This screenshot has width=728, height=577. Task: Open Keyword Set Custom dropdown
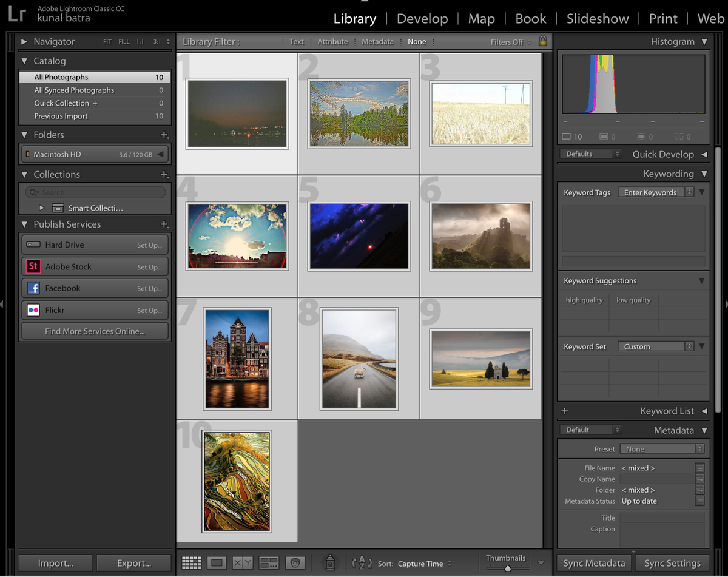(655, 346)
